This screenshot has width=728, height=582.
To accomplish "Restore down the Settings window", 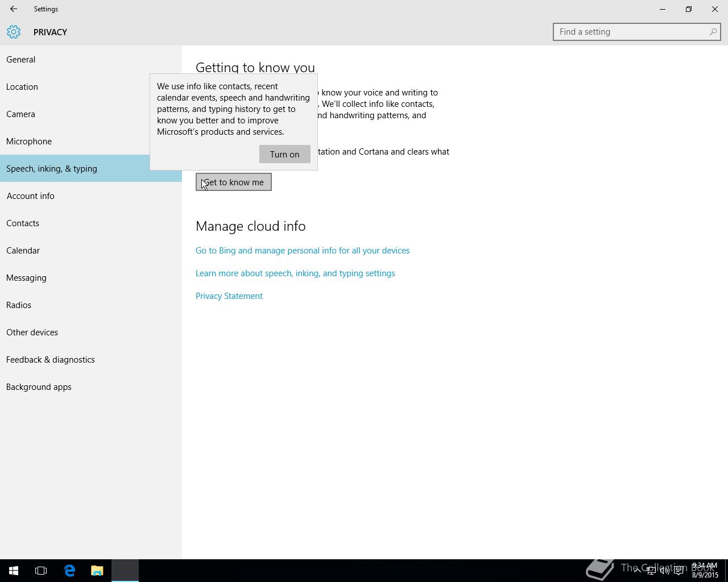I will coord(689,9).
